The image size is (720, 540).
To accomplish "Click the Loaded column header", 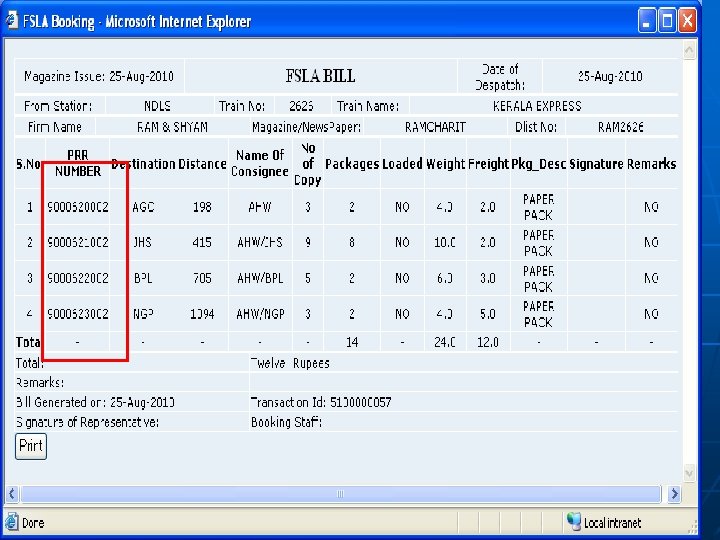I will click(x=402, y=163).
